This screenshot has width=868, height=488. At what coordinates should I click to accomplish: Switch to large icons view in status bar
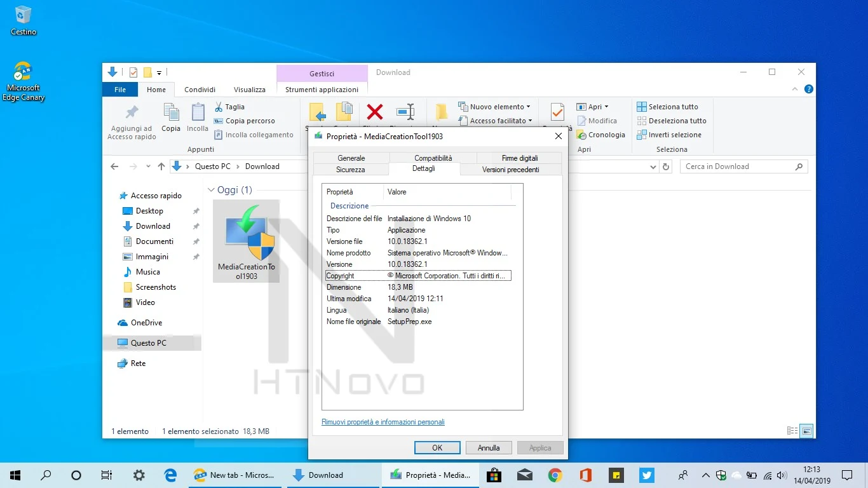pyautogui.click(x=807, y=431)
